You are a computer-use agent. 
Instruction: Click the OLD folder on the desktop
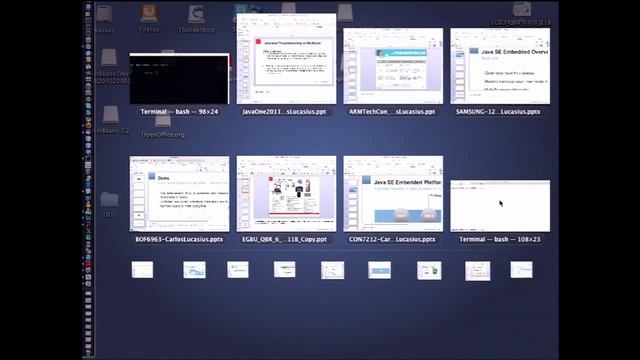point(109,199)
